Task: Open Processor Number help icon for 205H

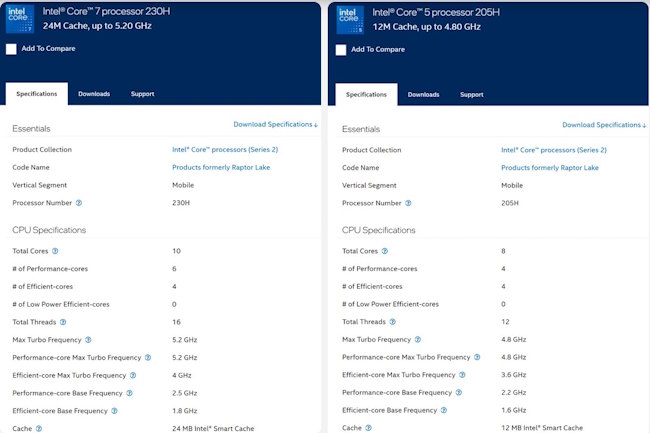Action: click(408, 203)
